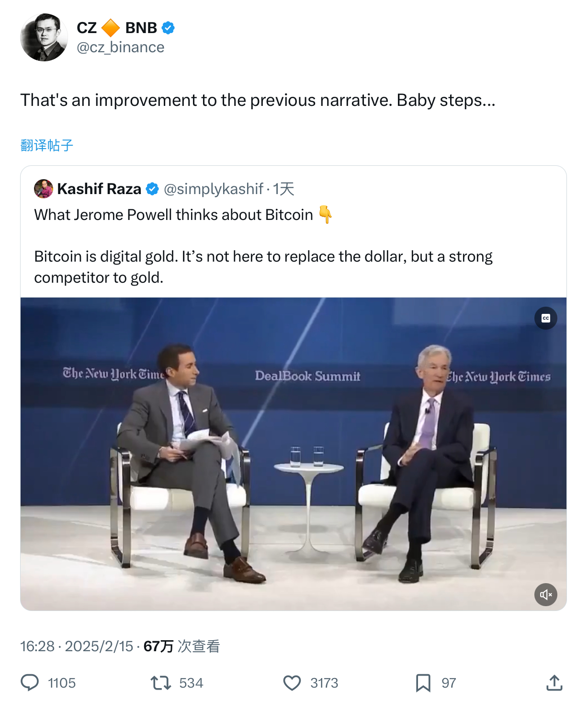
Task: Click the blue verified badge beside BNB
Action: point(168,28)
